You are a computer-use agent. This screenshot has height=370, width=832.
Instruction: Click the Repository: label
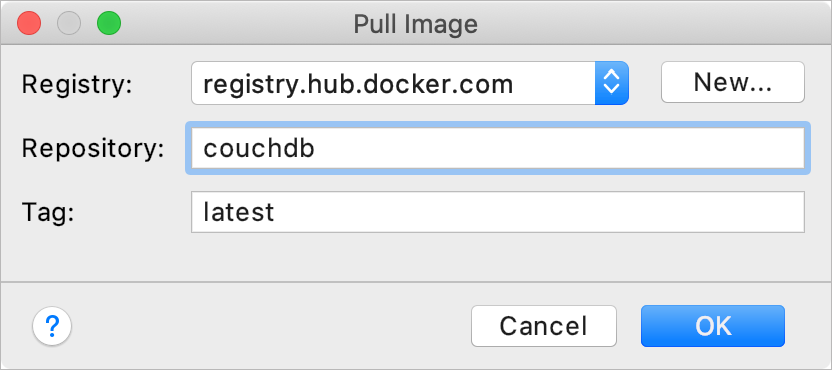click(x=93, y=149)
